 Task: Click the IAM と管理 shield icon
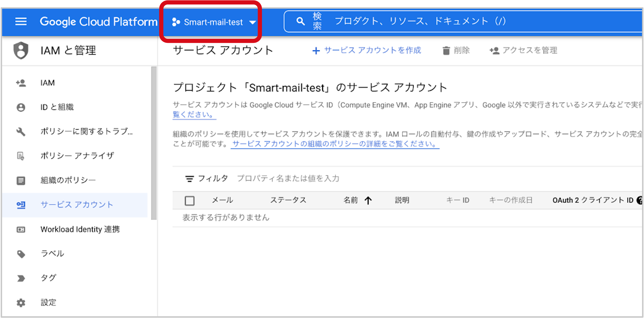[x=21, y=50]
